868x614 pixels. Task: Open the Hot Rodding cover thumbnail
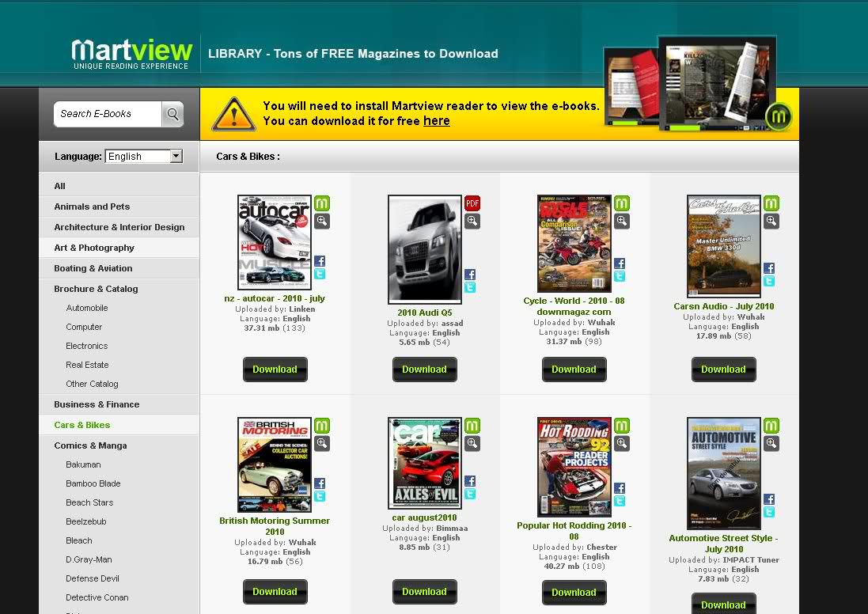click(x=574, y=467)
